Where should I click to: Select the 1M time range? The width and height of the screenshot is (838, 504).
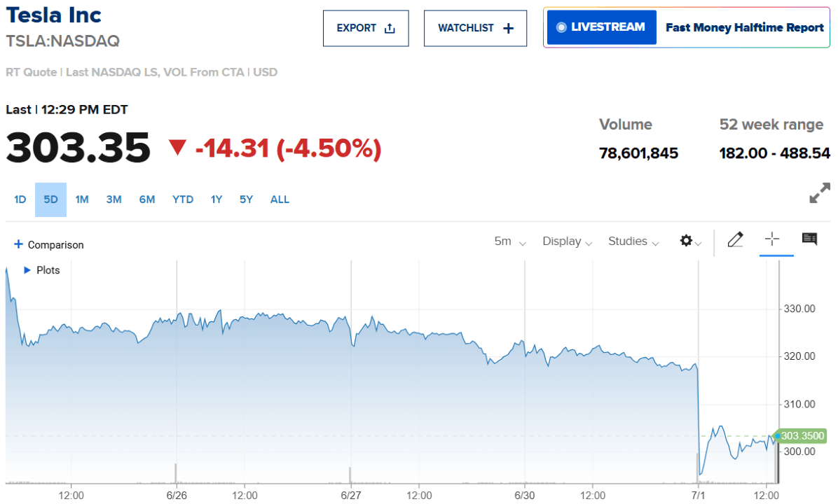(82, 199)
